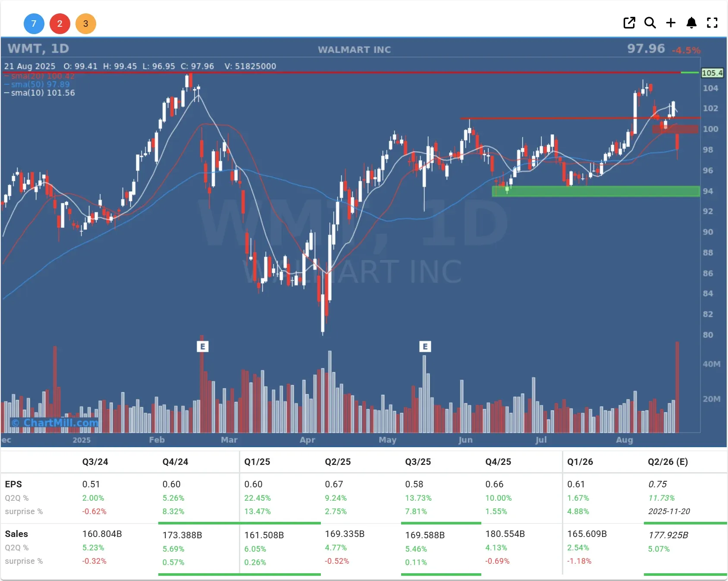The width and height of the screenshot is (728, 581).
Task: Click the Q3/25 column header
Action: pos(418,462)
